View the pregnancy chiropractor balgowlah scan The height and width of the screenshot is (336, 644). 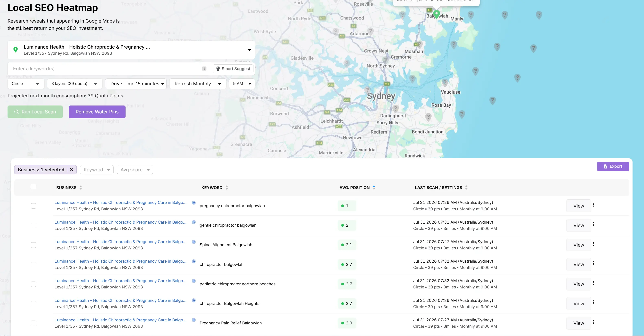pos(578,206)
